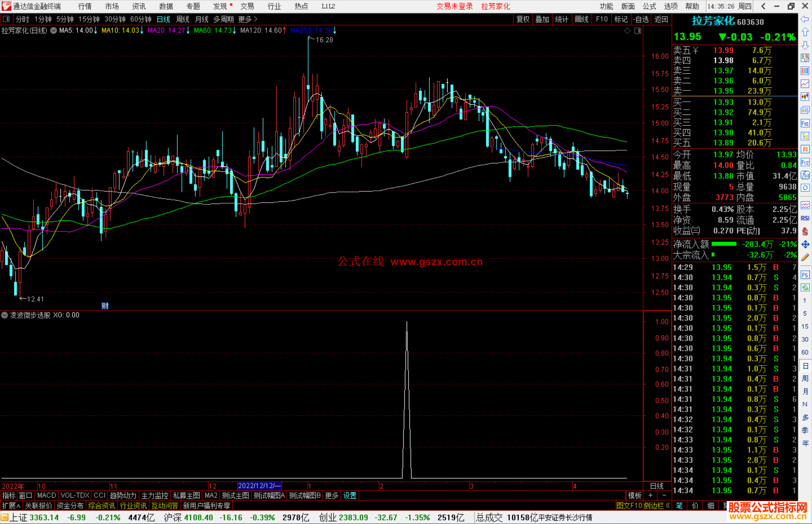Click the 2022/12/12 date marker on the timeline

coord(259,486)
